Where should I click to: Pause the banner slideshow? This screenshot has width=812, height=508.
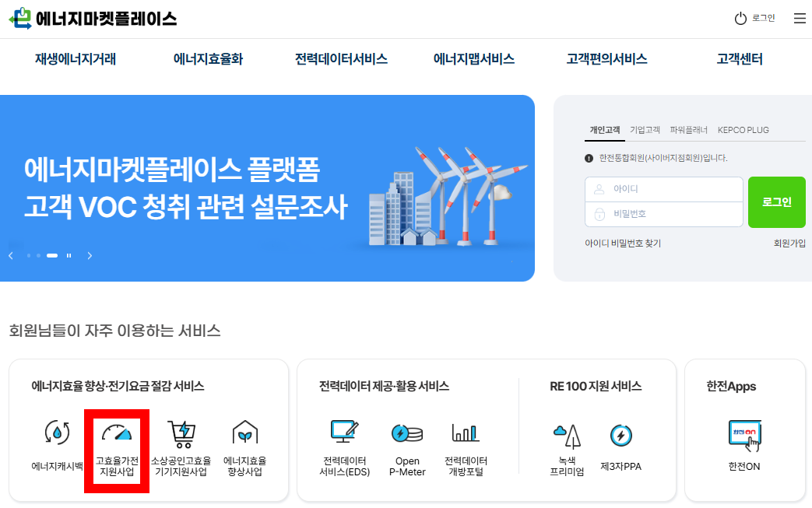click(x=67, y=255)
